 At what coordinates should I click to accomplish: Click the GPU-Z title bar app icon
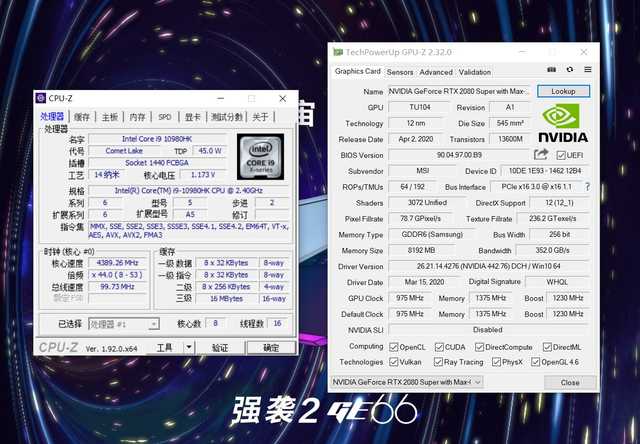[338, 52]
